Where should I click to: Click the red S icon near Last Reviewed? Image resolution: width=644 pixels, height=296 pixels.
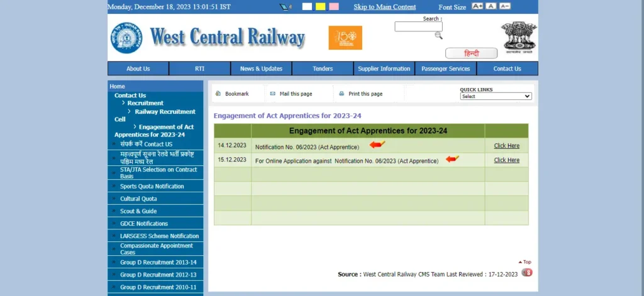click(x=527, y=272)
